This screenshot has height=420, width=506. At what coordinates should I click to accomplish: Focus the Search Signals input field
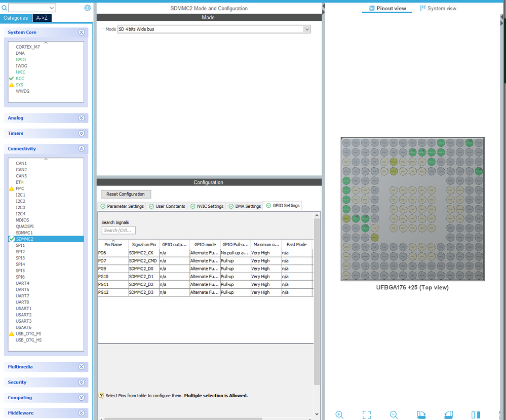click(119, 231)
